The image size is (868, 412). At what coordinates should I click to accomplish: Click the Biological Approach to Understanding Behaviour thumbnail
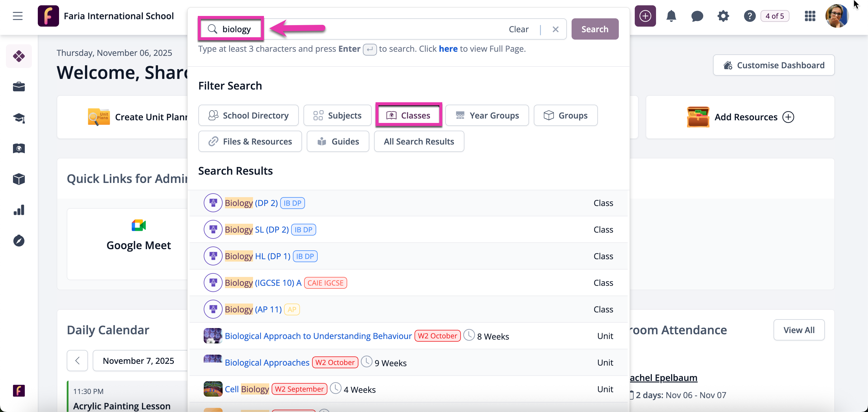213,336
